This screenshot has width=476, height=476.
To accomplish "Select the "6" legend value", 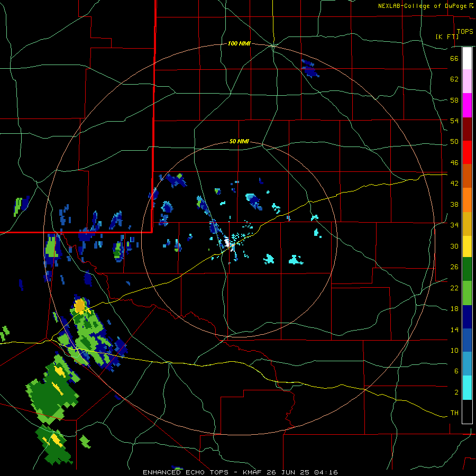I will point(456,371).
